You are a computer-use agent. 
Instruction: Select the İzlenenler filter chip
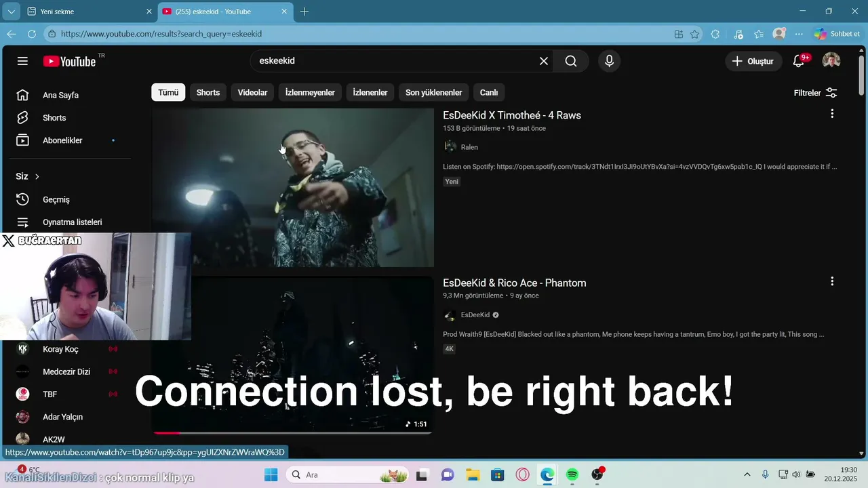370,93
